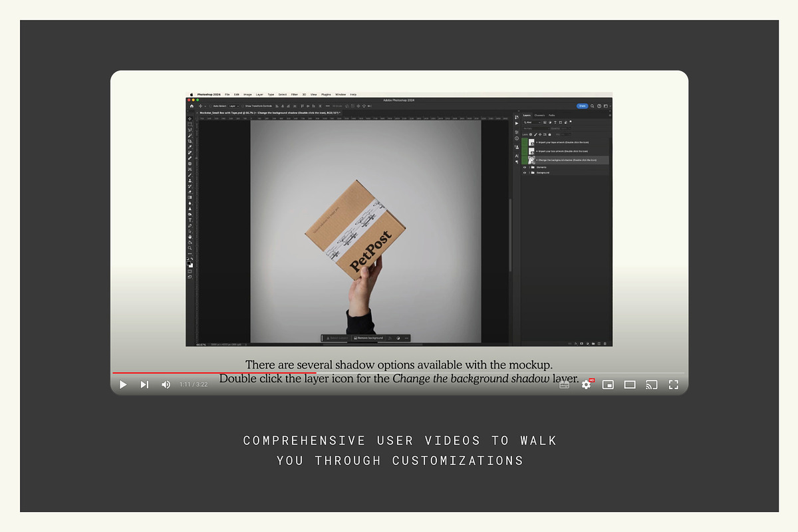Click the Remove background button
The image size is (798, 532).
click(368, 338)
